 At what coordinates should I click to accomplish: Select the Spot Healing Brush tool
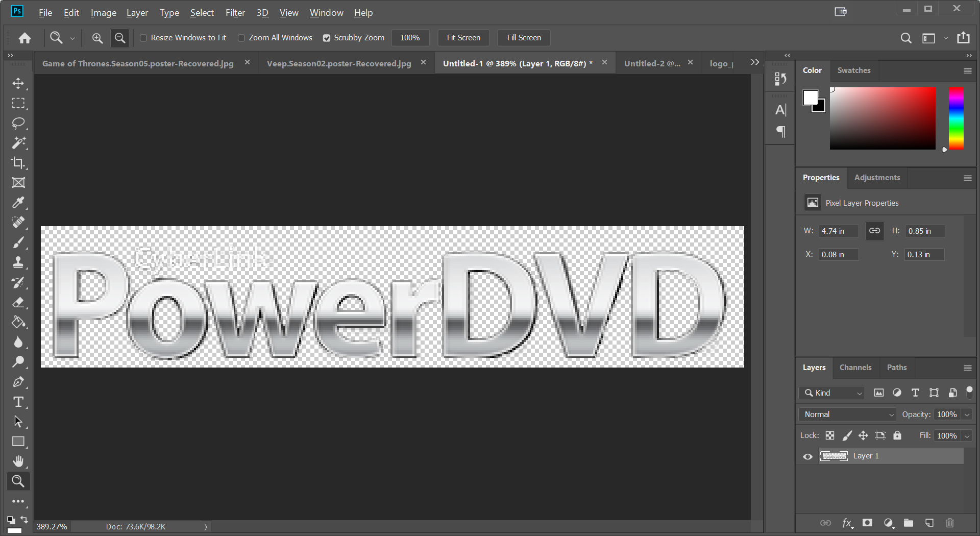tap(18, 223)
